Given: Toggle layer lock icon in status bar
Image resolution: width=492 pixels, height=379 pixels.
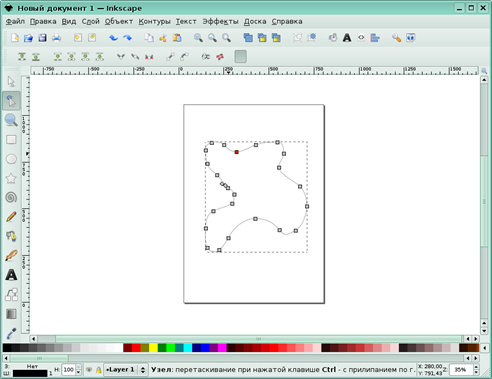Looking at the screenshot, I should pos(98,370).
